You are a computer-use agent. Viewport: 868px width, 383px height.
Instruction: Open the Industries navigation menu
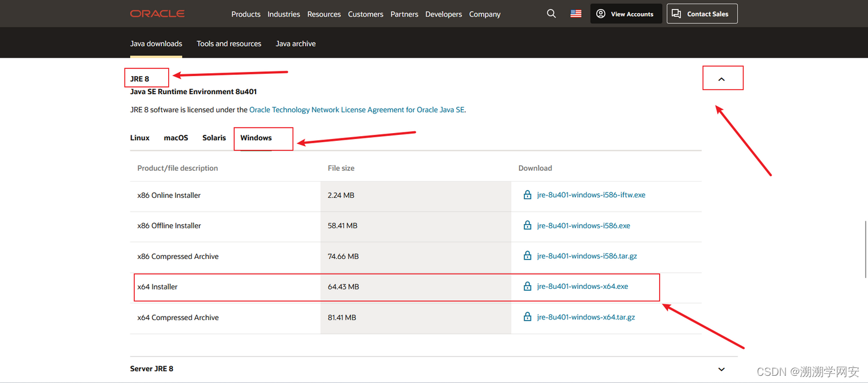point(284,14)
